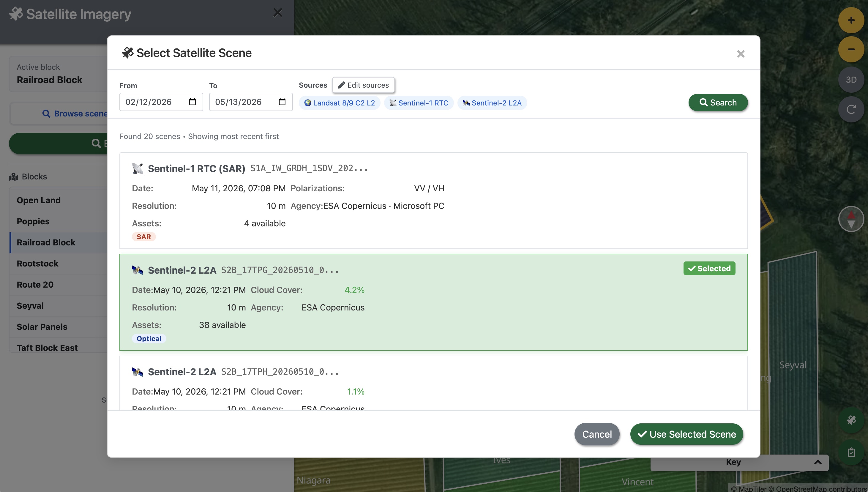Click the S2B_17TPH scene satellite icon

tap(138, 372)
